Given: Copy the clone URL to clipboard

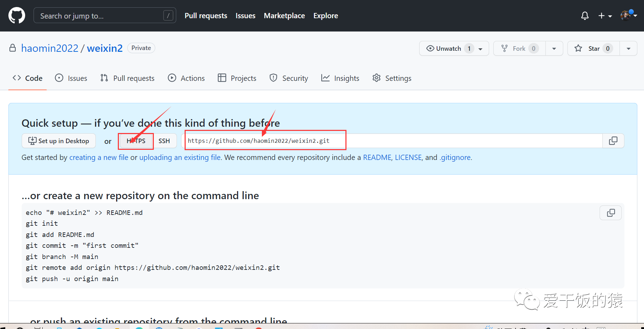Looking at the screenshot, I should [x=613, y=141].
